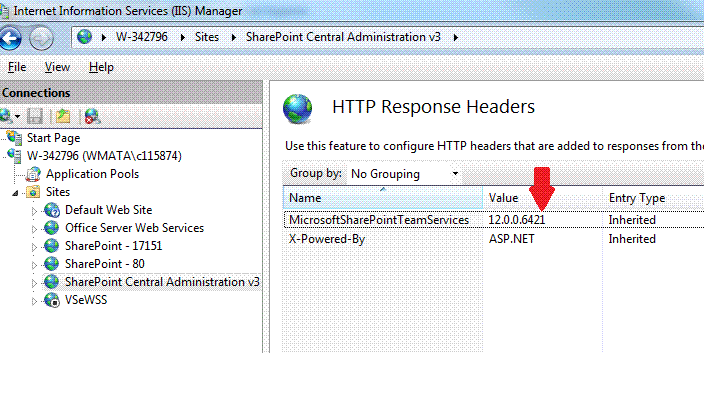Open breadcrumb arrow before W-342796

[104, 37]
